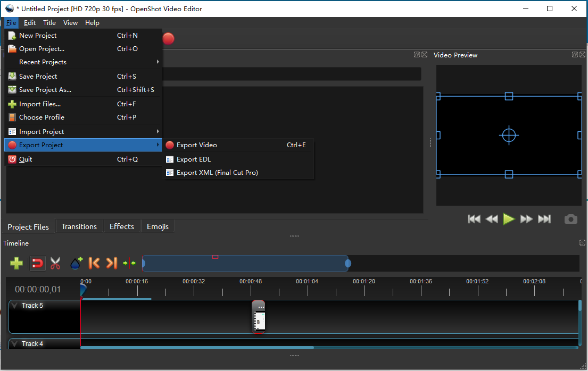Viewport: 588px width, 371px height.
Task: Open the Edit menu
Action: tap(30, 22)
